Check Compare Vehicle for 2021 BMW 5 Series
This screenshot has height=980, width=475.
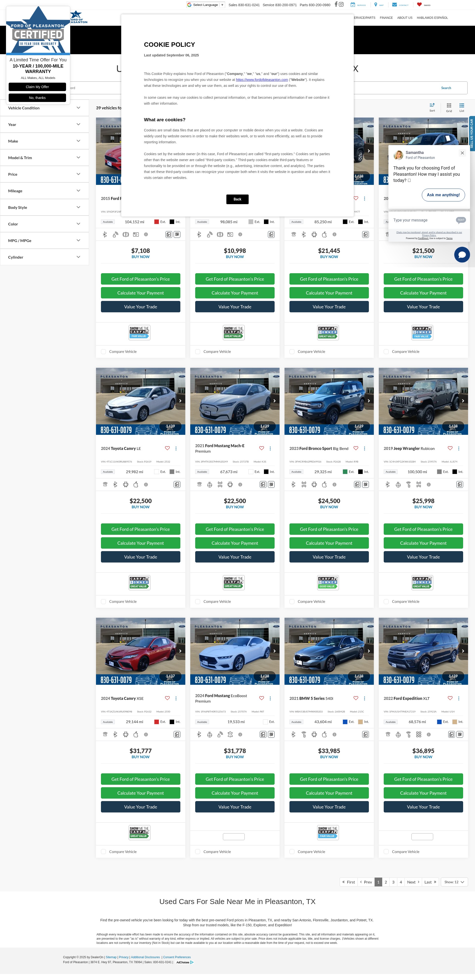point(292,851)
